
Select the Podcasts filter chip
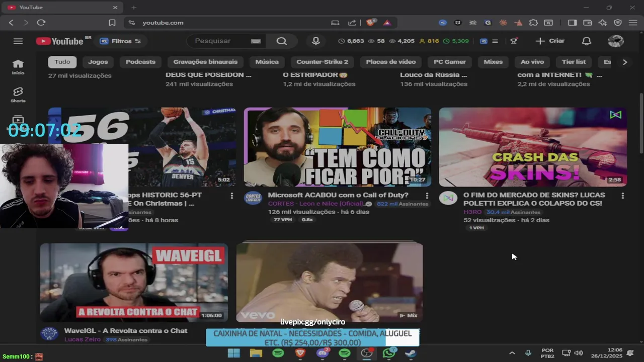[140, 62]
